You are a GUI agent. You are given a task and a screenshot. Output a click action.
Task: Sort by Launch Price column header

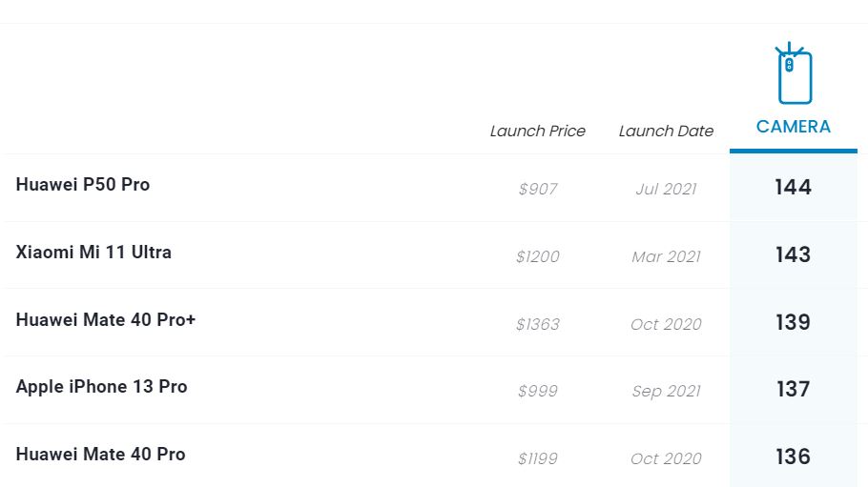pyautogui.click(x=538, y=132)
